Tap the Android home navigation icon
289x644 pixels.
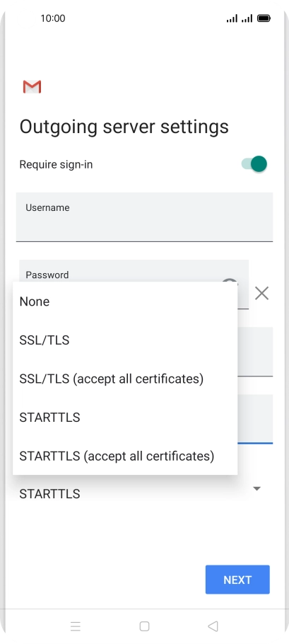pyautogui.click(x=144, y=626)
